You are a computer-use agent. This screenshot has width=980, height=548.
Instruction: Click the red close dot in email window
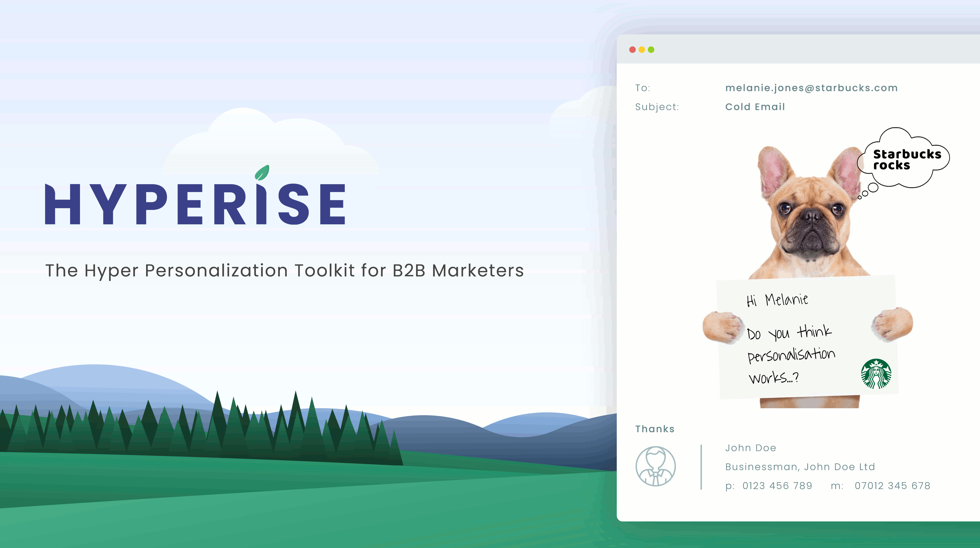(632, 50)
